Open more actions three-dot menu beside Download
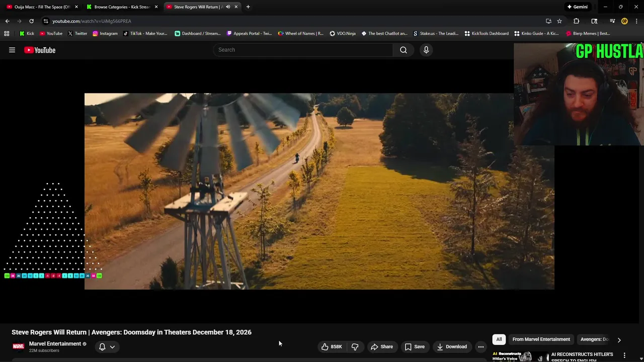 pyautogui.click(x=481, y=346)
